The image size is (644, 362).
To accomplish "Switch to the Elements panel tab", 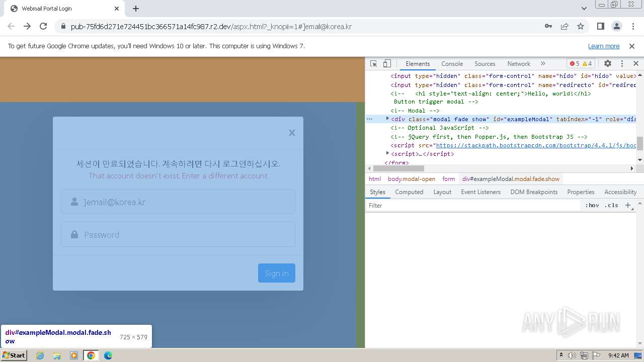I will coord(418,64).
